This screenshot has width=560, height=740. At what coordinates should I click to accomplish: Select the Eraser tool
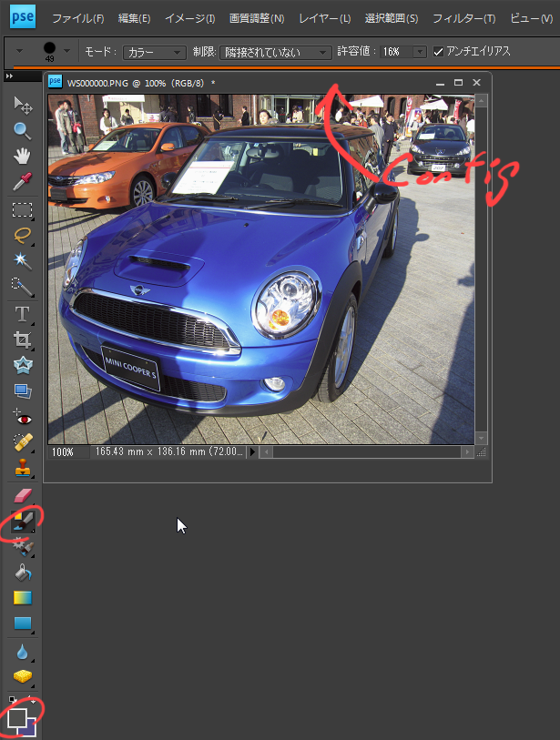pyautogui.click(x=22, y=495)
